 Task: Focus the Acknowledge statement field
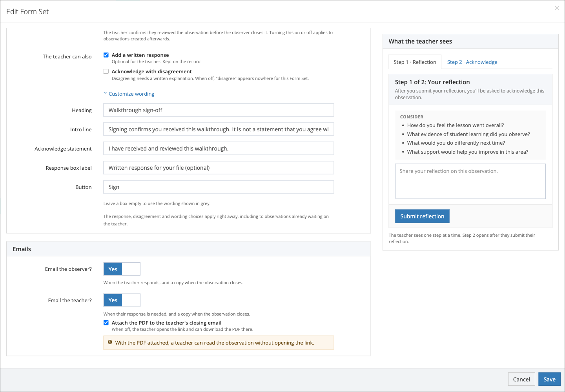click(x=219, y=149)
